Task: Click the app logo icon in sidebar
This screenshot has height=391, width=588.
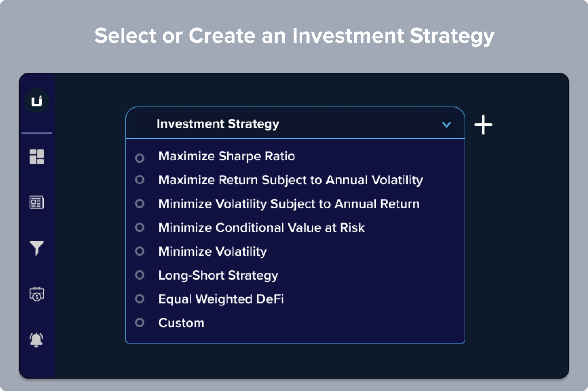Action: point(37,101)
